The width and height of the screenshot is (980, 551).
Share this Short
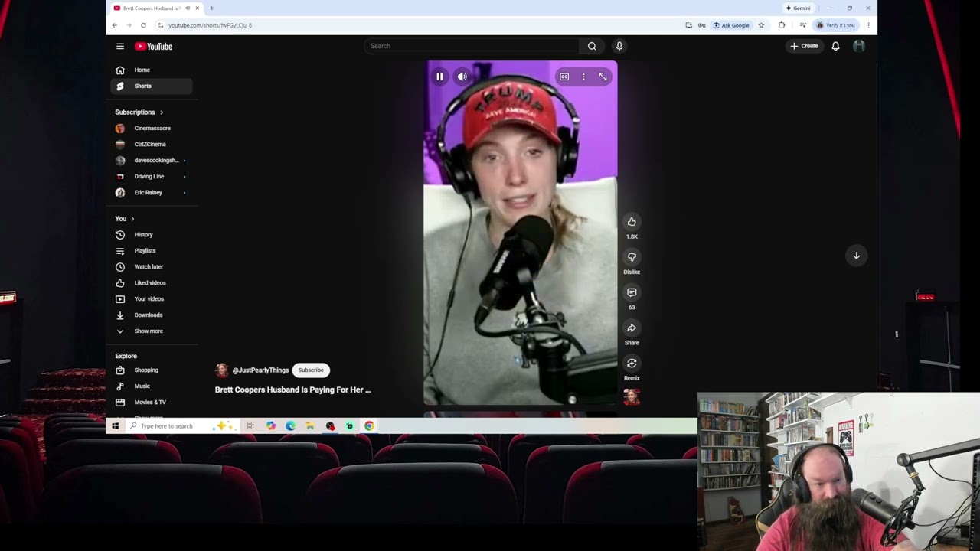(x=632, y=328)
